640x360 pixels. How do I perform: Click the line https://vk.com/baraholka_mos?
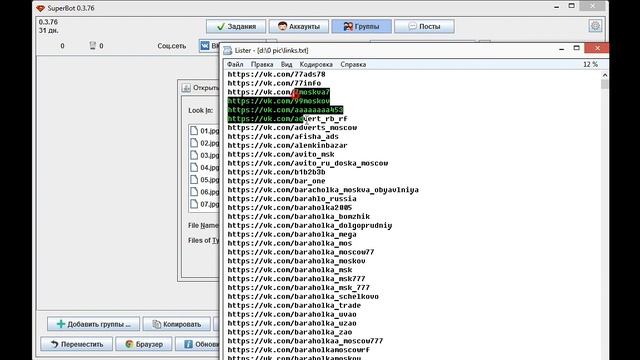click(290, 243)
